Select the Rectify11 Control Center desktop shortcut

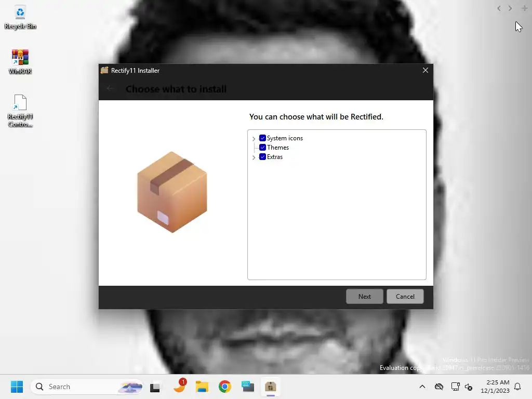coord(20,111)
